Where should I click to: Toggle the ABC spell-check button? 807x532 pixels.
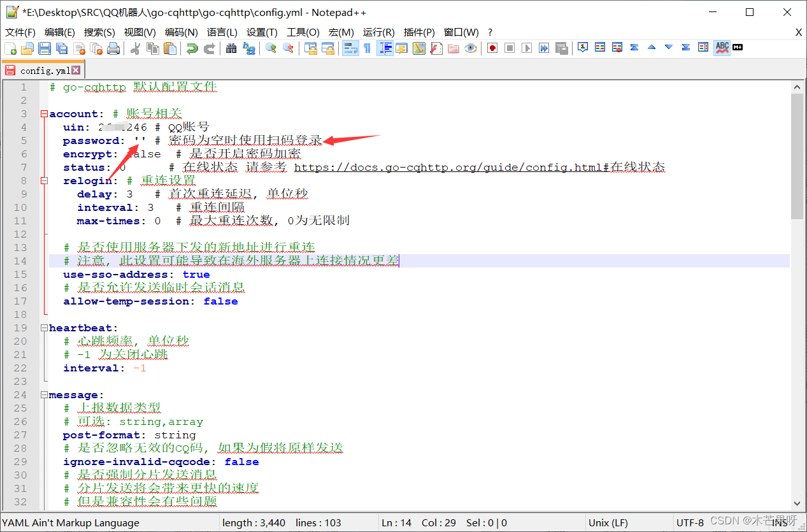(722, 48)
